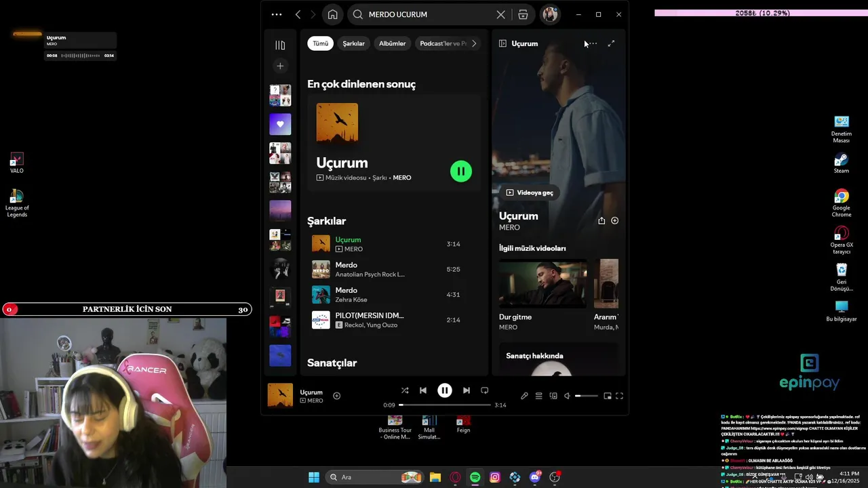Select the Podcast'ler filter chip
This screenshot has height=488, width=868.
(441, 43)
